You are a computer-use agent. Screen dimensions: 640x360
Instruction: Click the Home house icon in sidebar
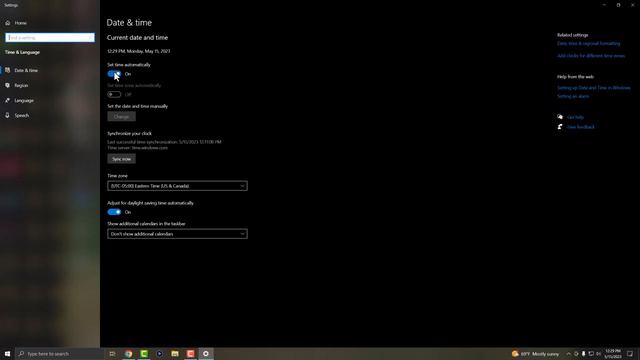click(8, 23)
